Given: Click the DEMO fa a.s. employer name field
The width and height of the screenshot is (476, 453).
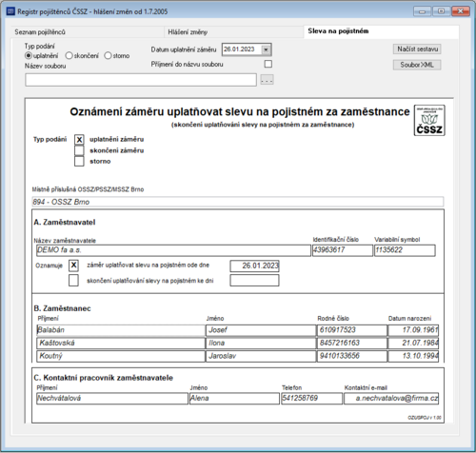Looking at the screenshot, I should click(173, 250).
